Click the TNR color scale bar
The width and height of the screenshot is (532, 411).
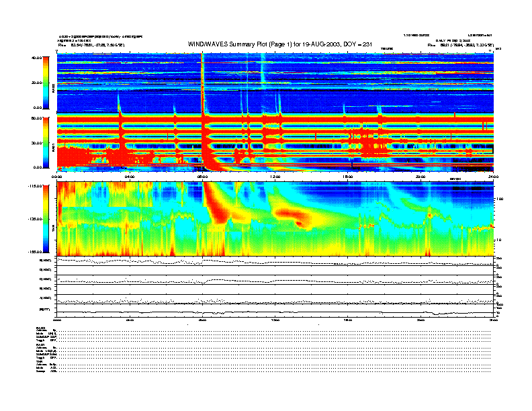coord(46,219)
